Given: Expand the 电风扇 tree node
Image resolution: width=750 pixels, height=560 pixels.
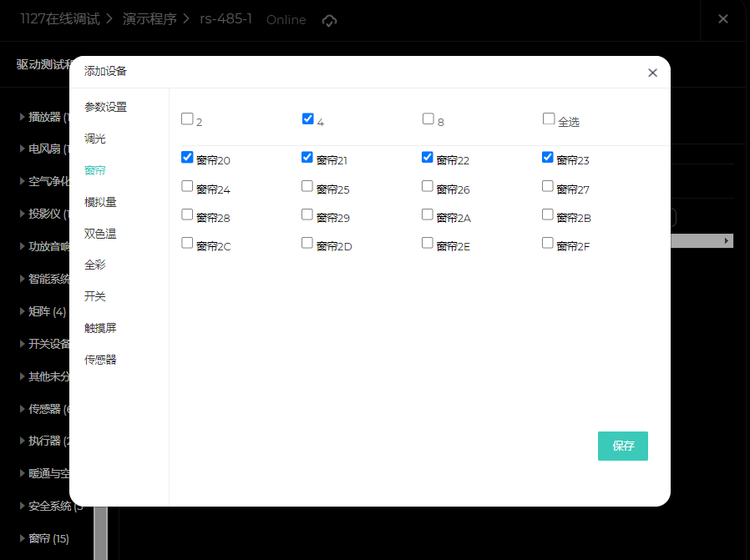Looking at the screenshot, I should tap(22, 149).
